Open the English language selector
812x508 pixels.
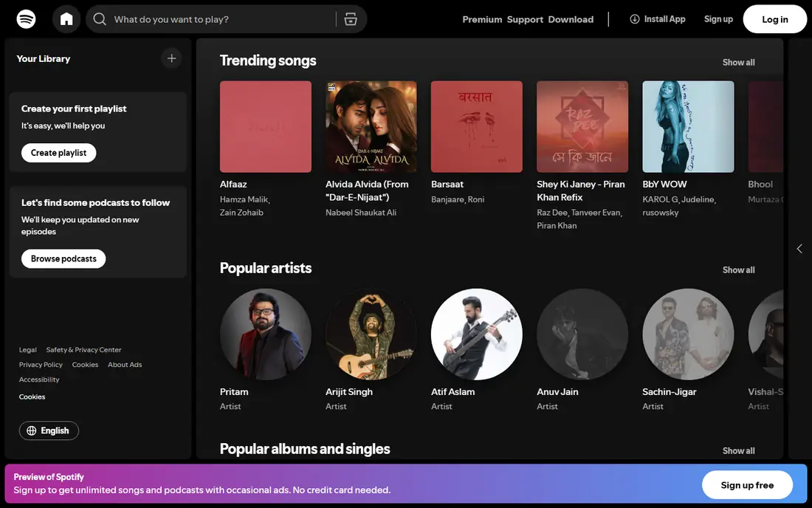tap(49, 430)
